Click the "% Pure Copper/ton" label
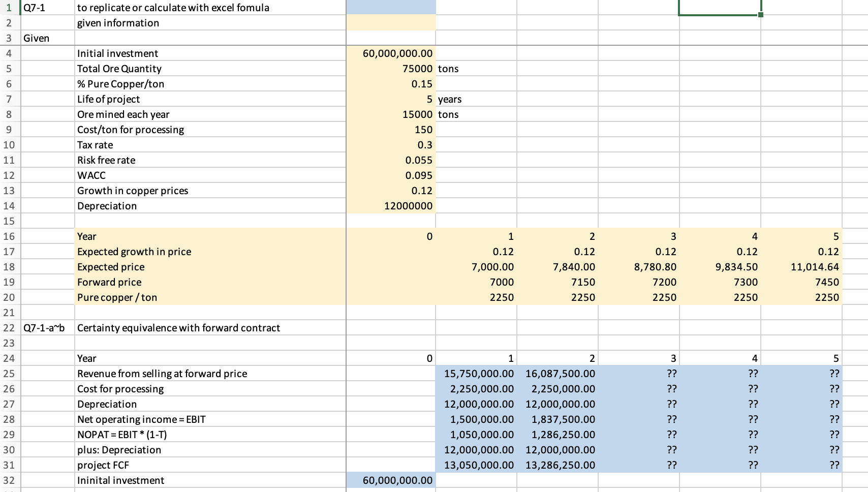This screenshot has width=868, height=492. (x=120, y=84)
